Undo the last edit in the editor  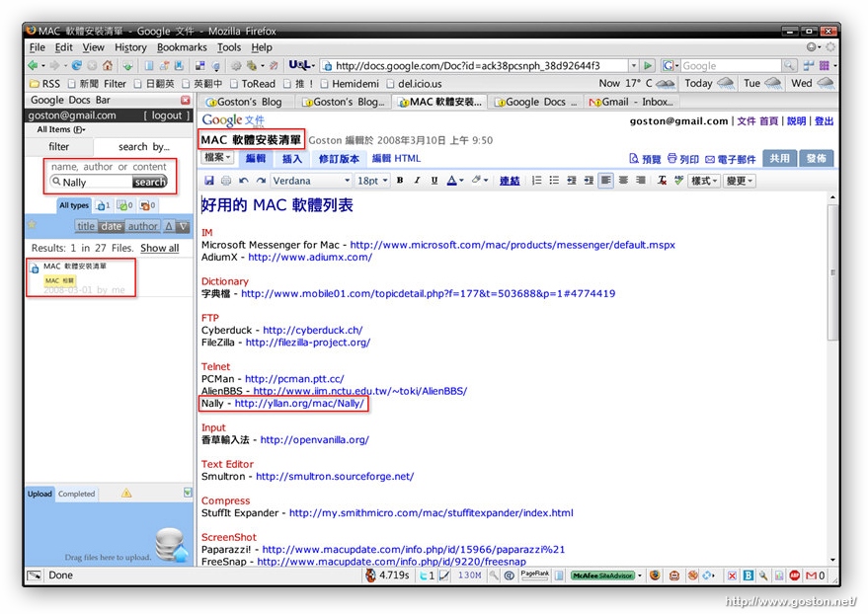[244, 181]
